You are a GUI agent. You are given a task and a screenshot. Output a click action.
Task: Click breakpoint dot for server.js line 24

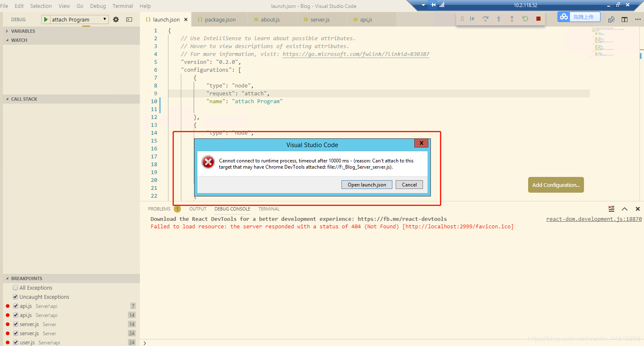(7, 334)
